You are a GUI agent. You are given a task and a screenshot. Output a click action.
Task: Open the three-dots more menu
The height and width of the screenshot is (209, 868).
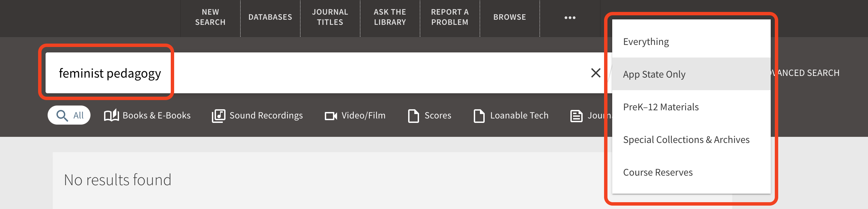570,18
